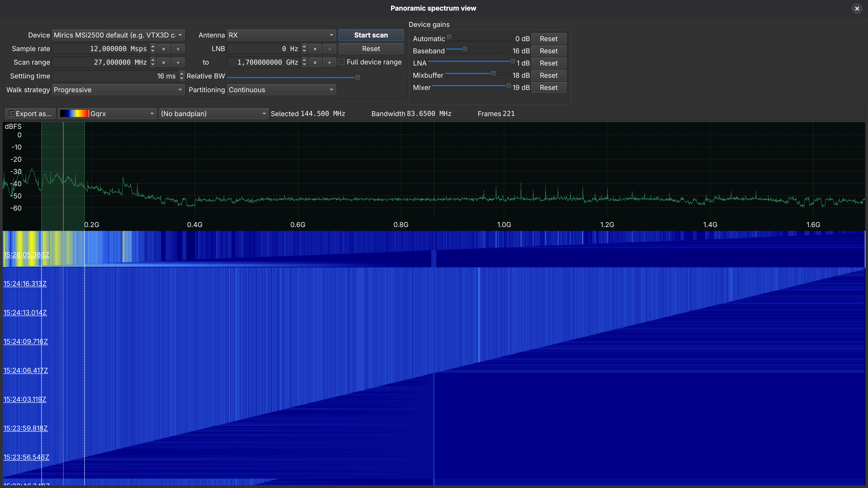This screenshot has height=488, width=868.
Task: Click multiply icon beside Scan range start
Action: [x=163, y=62]
